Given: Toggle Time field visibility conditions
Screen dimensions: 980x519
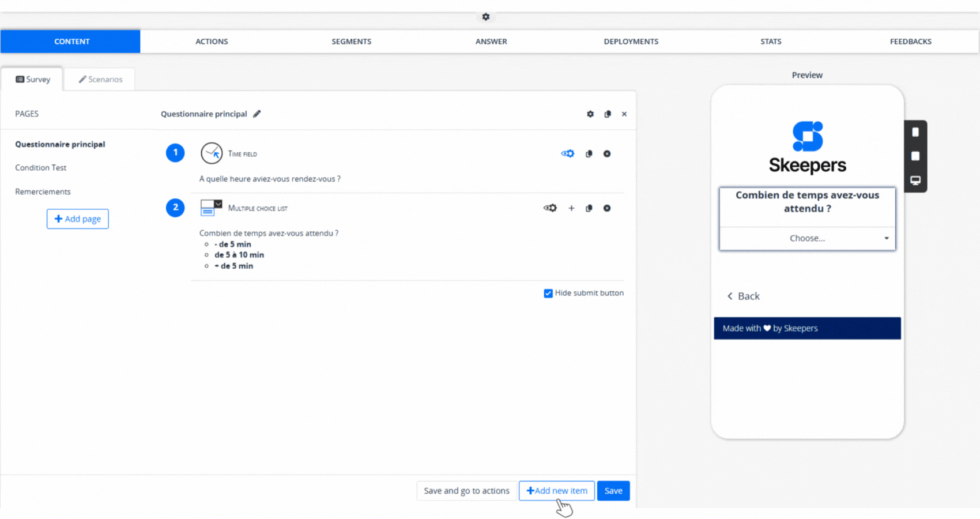Looking at the screenshot, I should click(567, 154).
